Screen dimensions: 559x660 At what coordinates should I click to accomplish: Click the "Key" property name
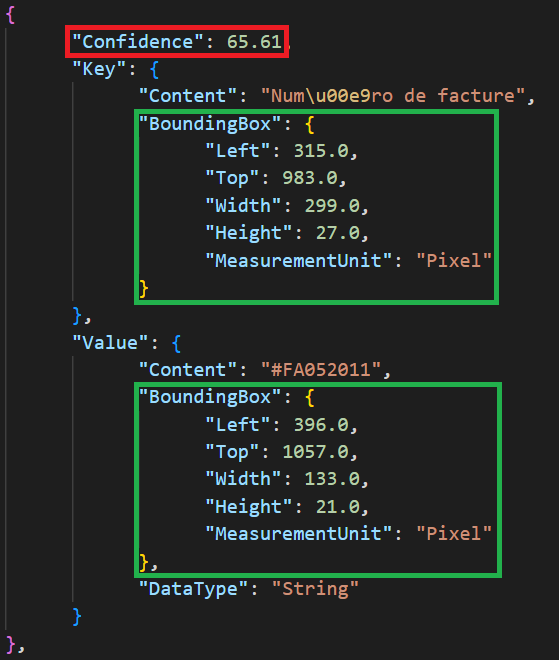click(99, 69)
